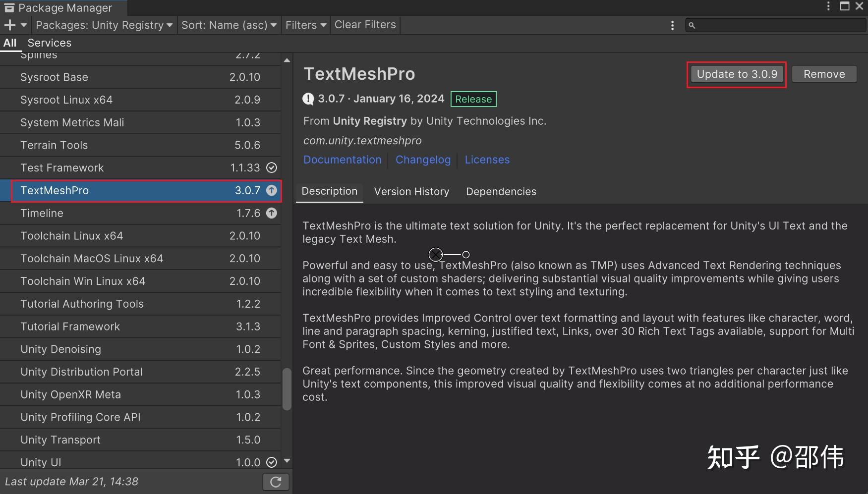Click the add package plus icon
Viewport: 868px width, 494px height.
[10, 25]
